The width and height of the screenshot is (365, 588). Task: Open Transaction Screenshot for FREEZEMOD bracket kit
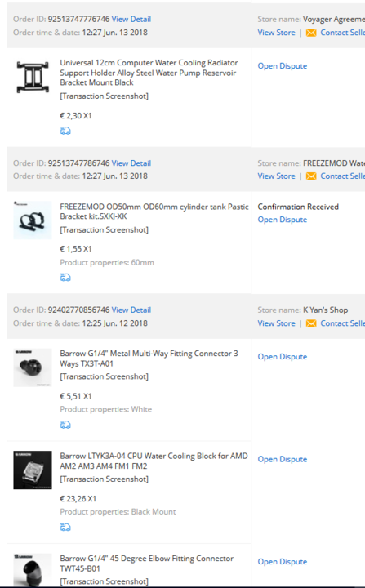pyautogui.click(x=105, y=229)
